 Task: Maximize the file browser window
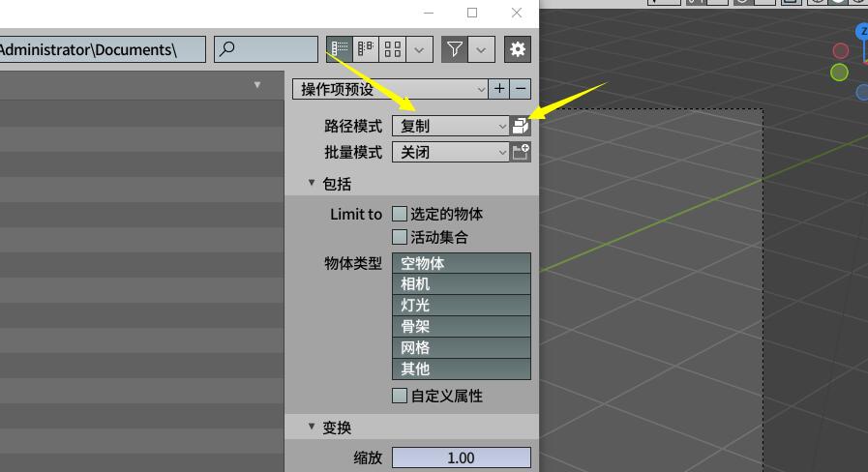(x=472, y=13)
